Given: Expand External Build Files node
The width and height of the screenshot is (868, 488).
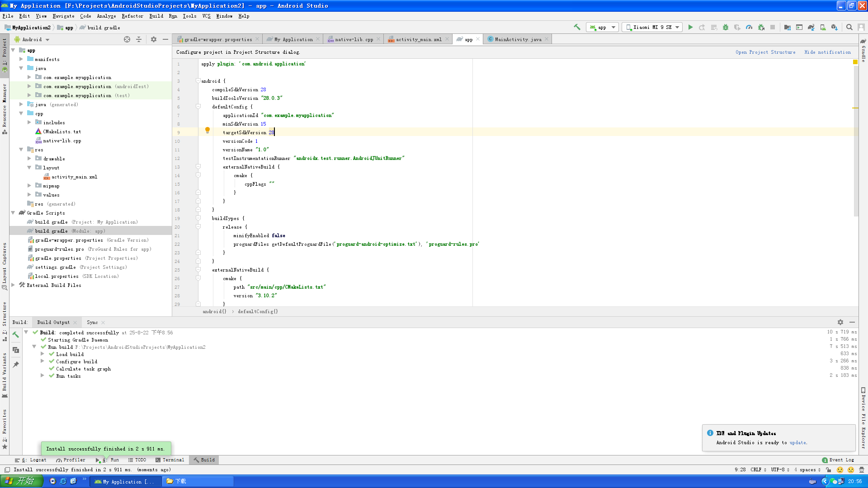Looking at the screenshot, I should click(x=13, y=285).
